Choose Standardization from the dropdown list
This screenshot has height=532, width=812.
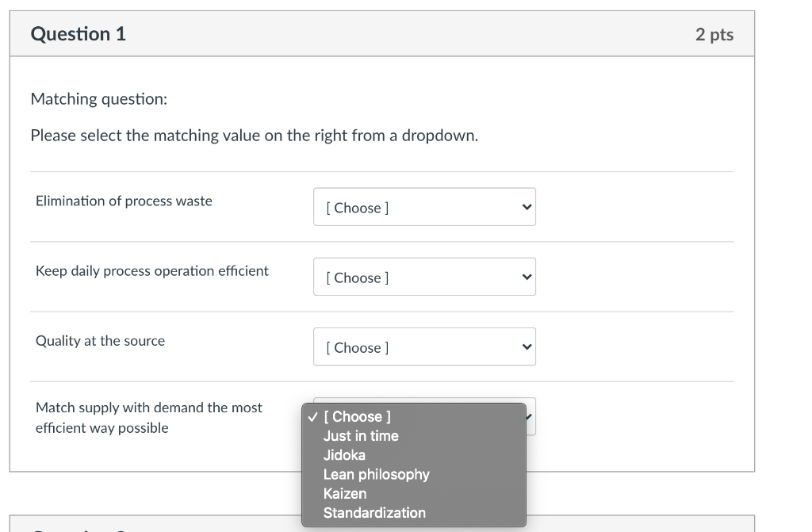pyautogui.click(x=374, y=513)
